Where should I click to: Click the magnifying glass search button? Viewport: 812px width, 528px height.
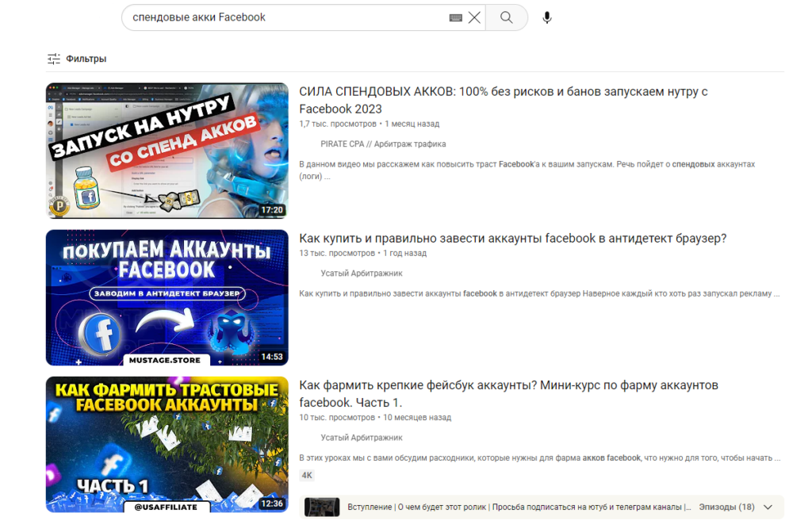coord(507,17)
